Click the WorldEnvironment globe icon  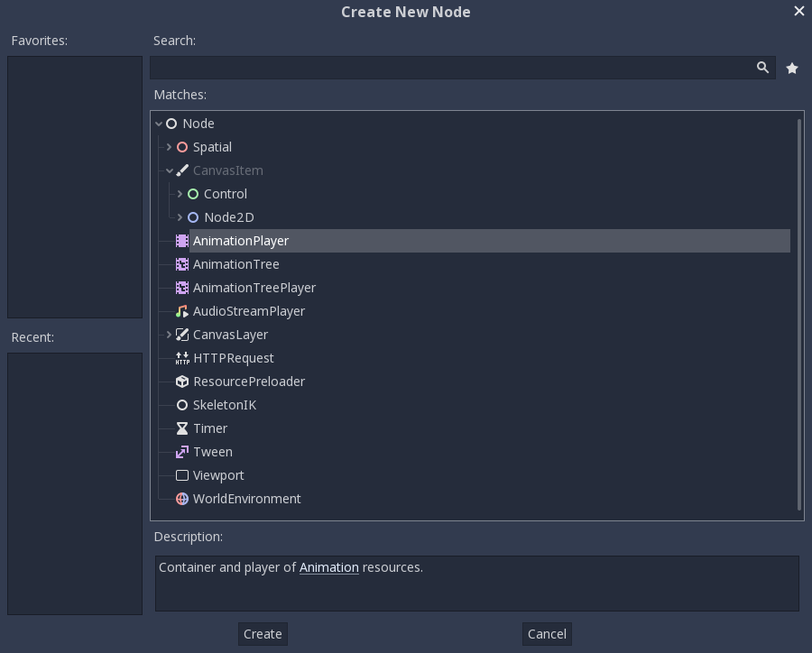coord(182,498)
